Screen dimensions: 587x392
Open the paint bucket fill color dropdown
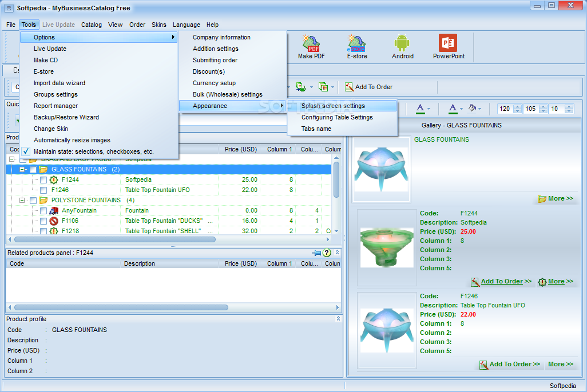click(x=479, y=109)
